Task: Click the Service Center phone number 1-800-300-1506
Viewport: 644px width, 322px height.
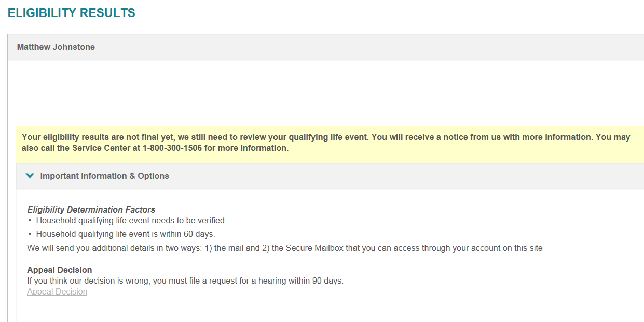Action: (172, 148)
